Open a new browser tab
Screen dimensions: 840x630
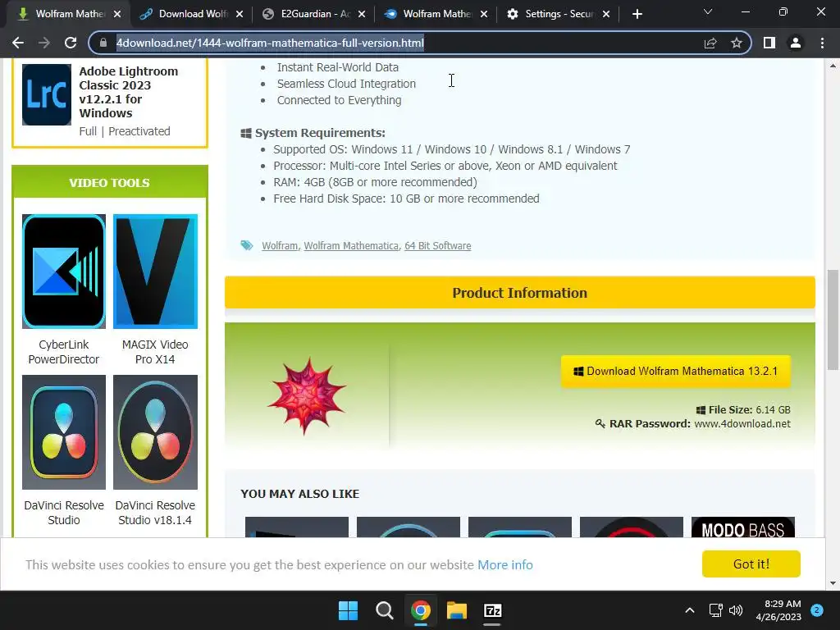637,14
